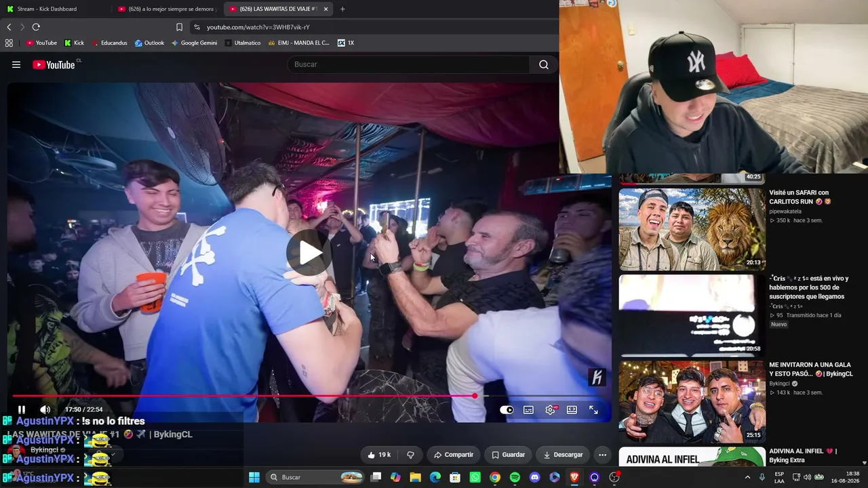Open the Educandus bookmark
The image size is (868, 488).
109,43
